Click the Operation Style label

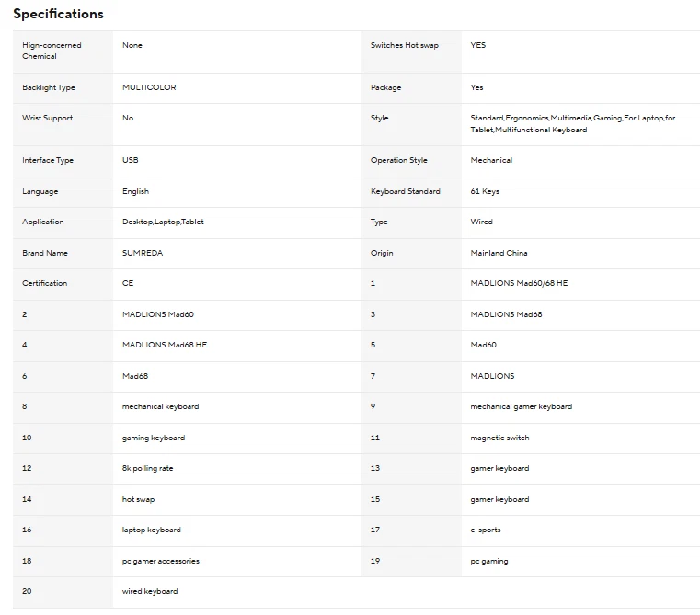point(398,160)
